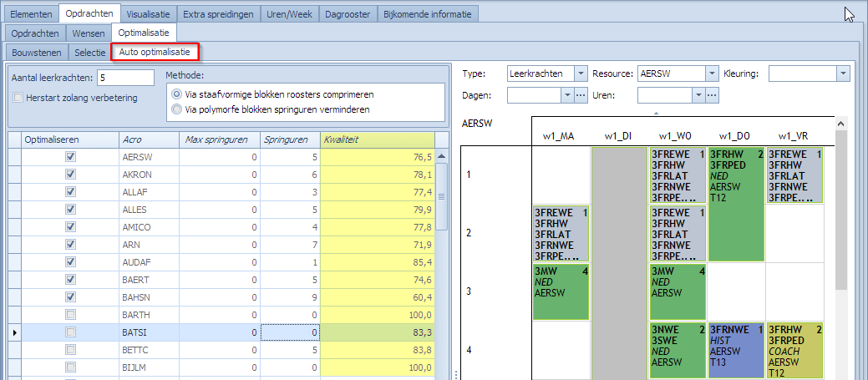Open the Dagen dropdown arrow
This screenshot has width=868, height=380.
pos(567,95)
